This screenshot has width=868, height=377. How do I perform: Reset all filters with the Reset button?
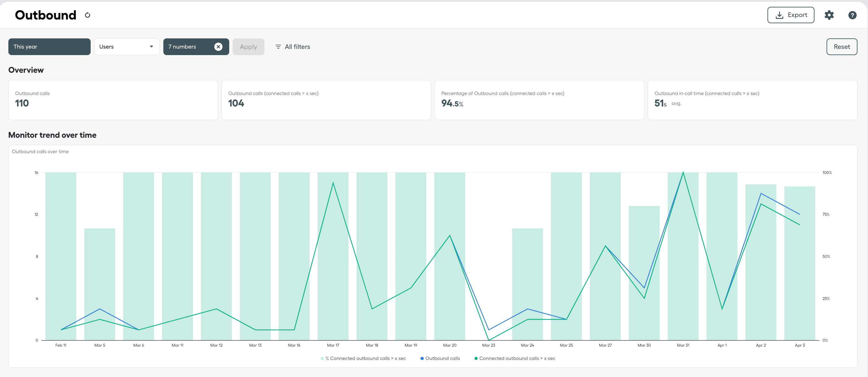coord(841,46)
